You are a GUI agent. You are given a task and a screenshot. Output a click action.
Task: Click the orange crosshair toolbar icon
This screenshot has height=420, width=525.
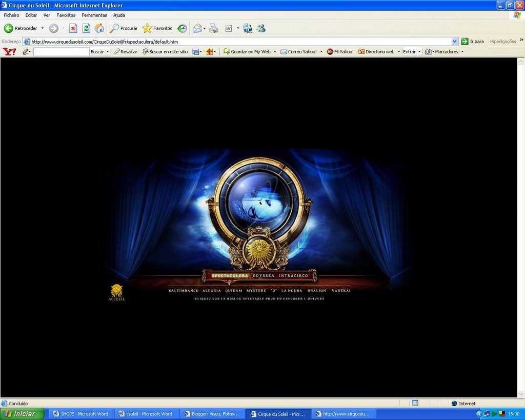210,52
